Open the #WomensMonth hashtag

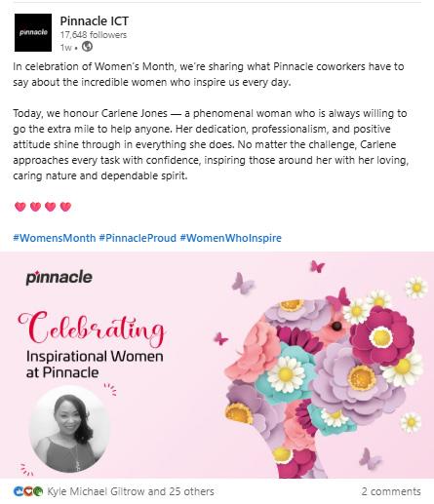pyautogui.click(x=55, y=238)
